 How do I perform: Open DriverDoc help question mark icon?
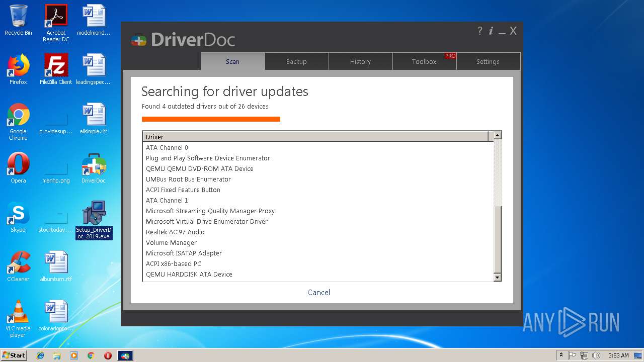[480, 31]
